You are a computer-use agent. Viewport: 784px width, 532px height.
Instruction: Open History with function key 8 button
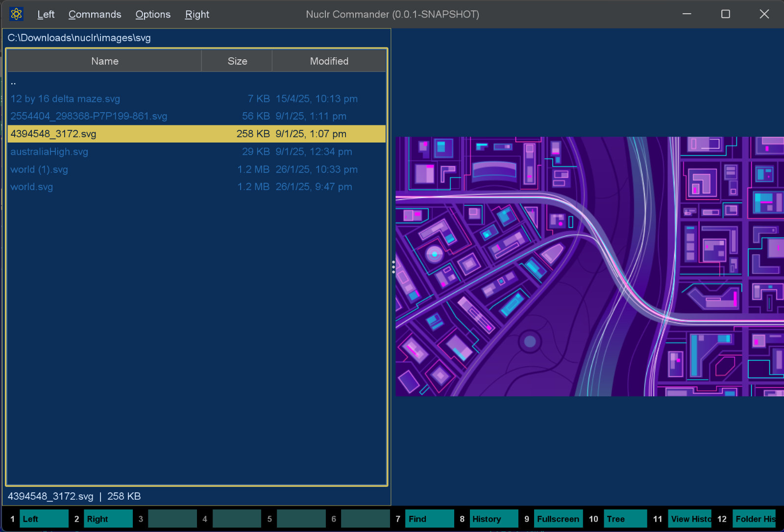tap(494, 519)
